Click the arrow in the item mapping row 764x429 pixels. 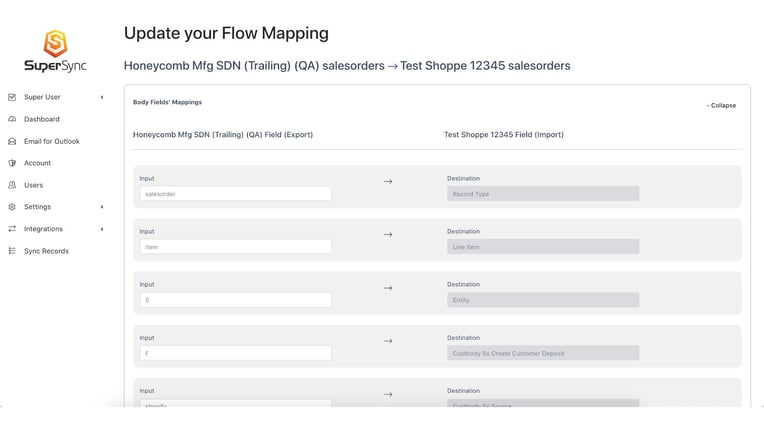click(388, 234)
